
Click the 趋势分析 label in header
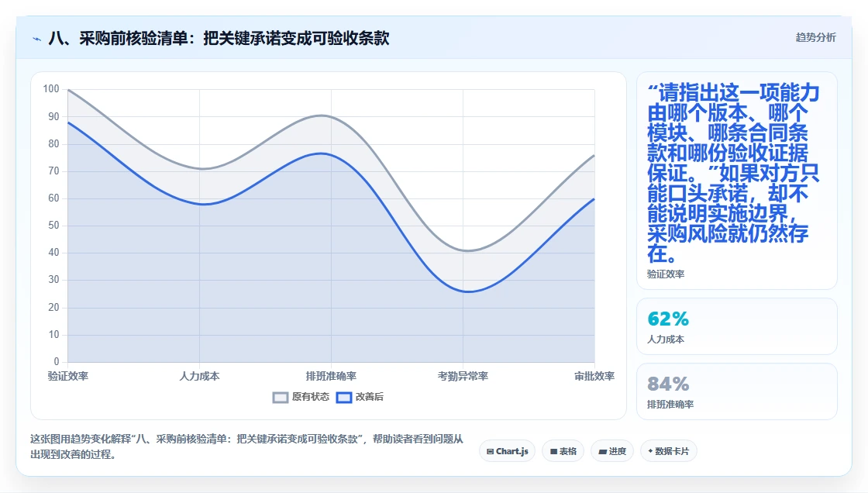(x=815, y=37)
